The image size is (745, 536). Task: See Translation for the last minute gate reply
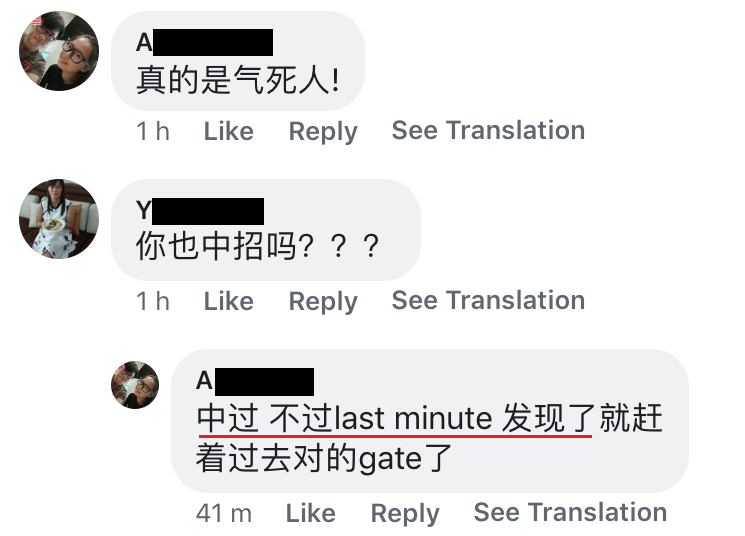coord(571,512)
